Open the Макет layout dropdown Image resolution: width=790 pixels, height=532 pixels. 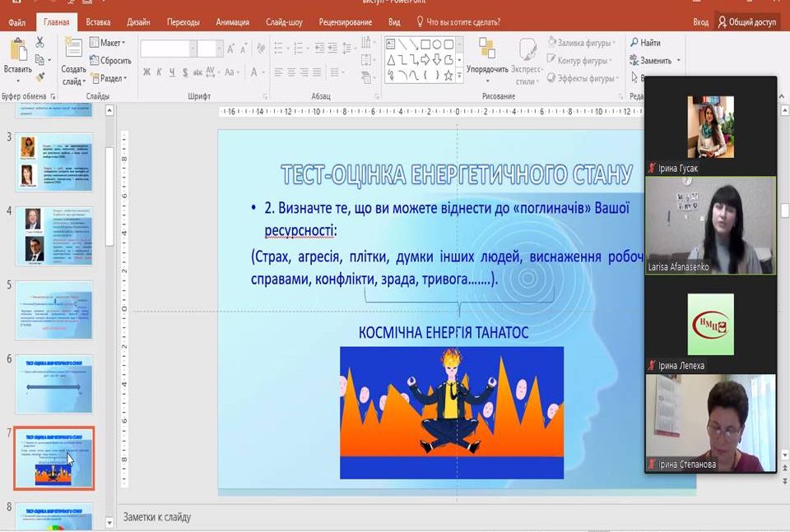[x=107, y=43]
